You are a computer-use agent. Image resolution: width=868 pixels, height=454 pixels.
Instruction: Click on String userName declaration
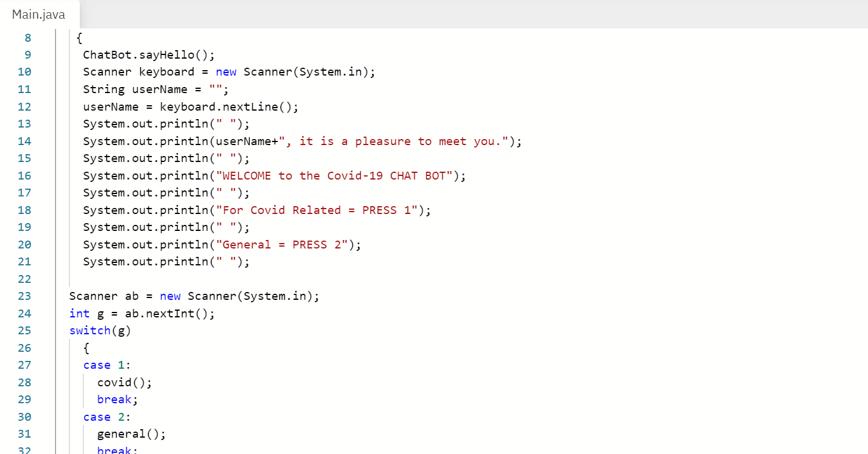156,89
